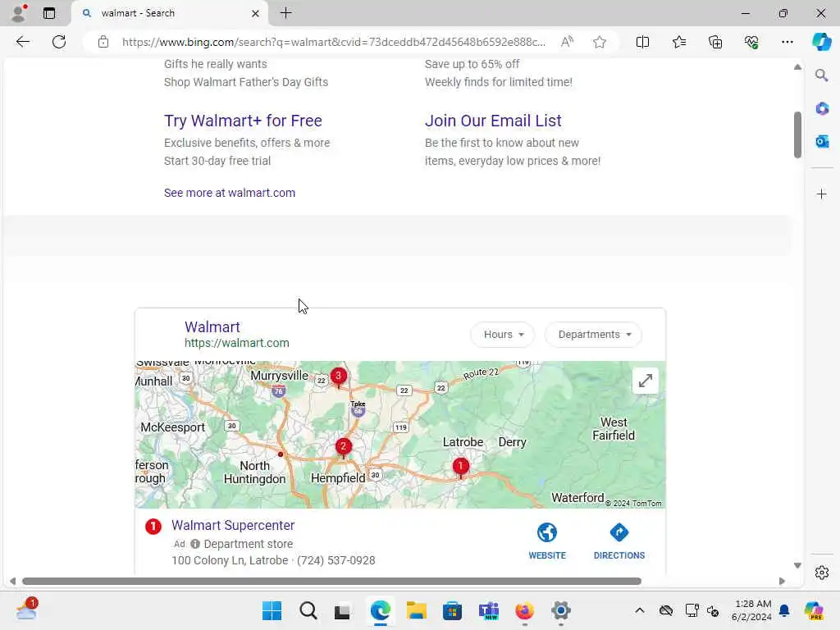Open Firefox from the taskbar
The width and height of the screenshot is (840, 630).
click(524, 610)
